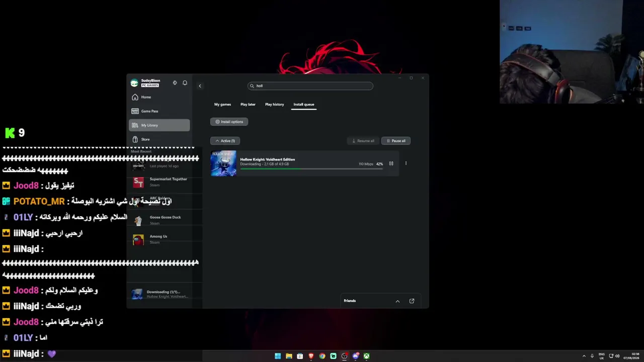Open Brave browser from the taskbar

(311, 356)
